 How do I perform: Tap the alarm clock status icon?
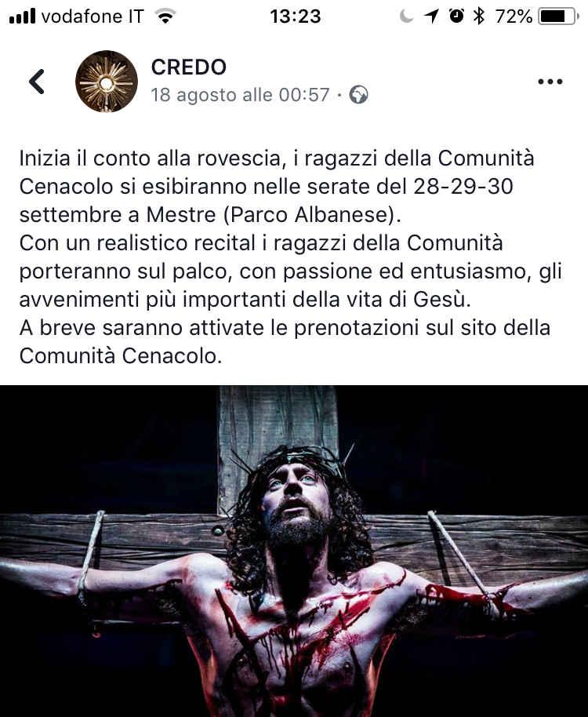pyautogui.click(x=456, y=16)
